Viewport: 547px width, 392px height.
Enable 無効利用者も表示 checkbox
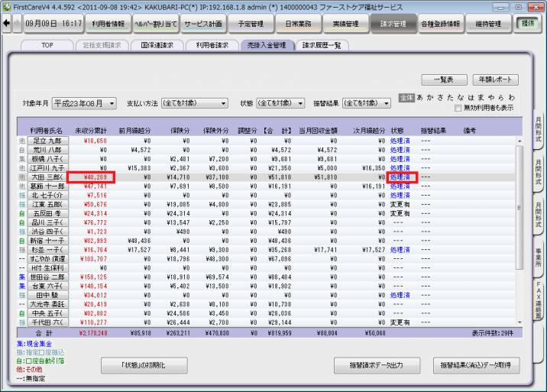(458, 108)
